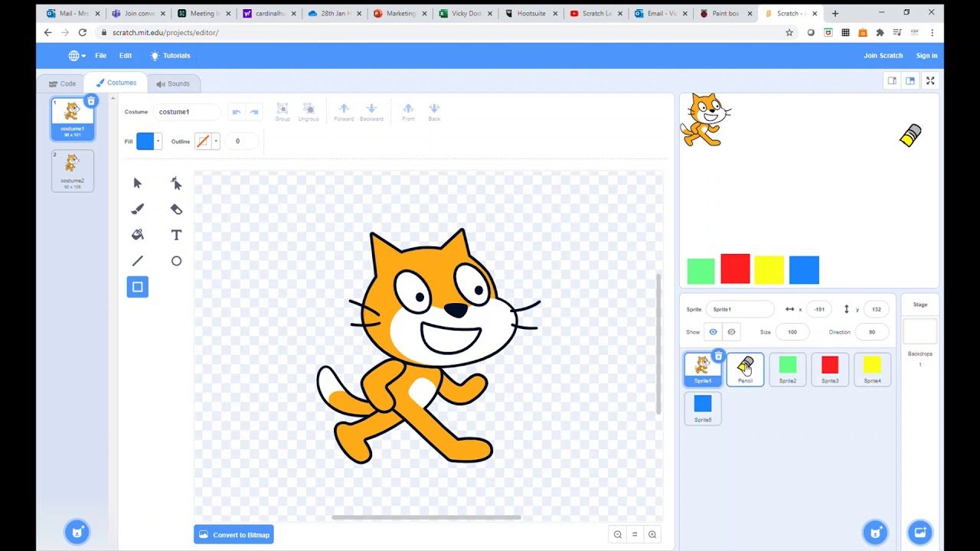Zoom out the paint canvas
This screenshot has height=551, width=980.
click(618, 535)
